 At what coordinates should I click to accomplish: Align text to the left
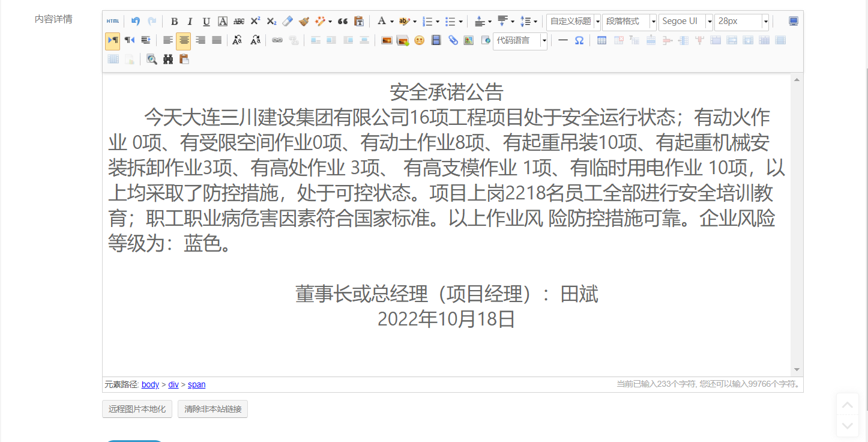[x=168, y=41]
